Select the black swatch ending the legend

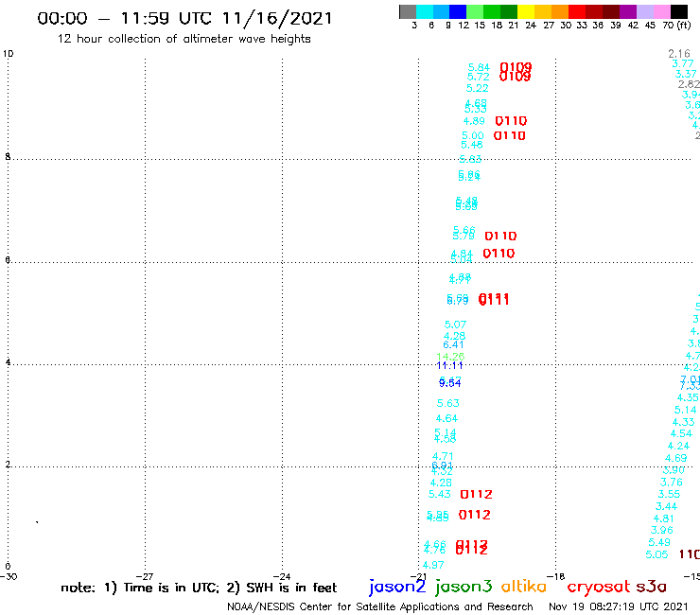678,11
